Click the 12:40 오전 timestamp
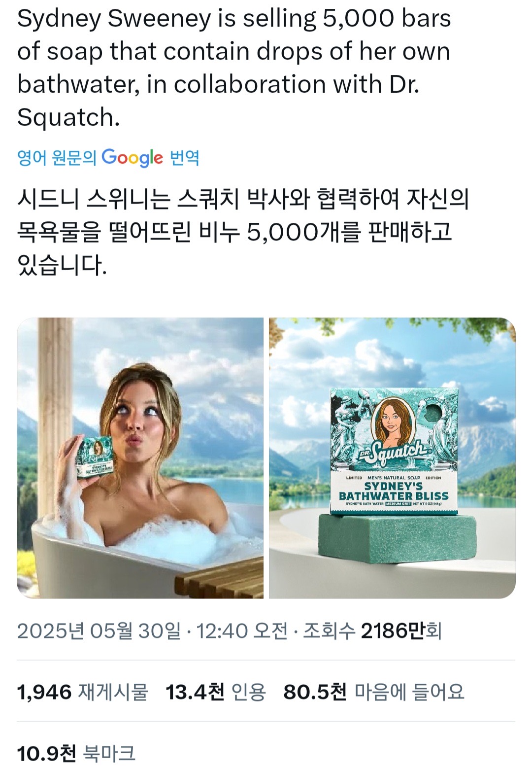 (x=242, y=631)
